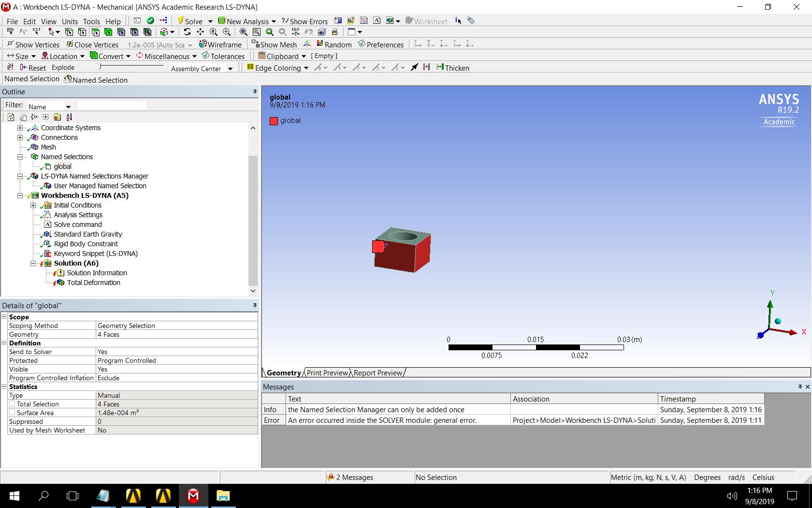This screenshot has height=508, width=812.
Task: Pin the Outline panel
Action: pos(255,91)
